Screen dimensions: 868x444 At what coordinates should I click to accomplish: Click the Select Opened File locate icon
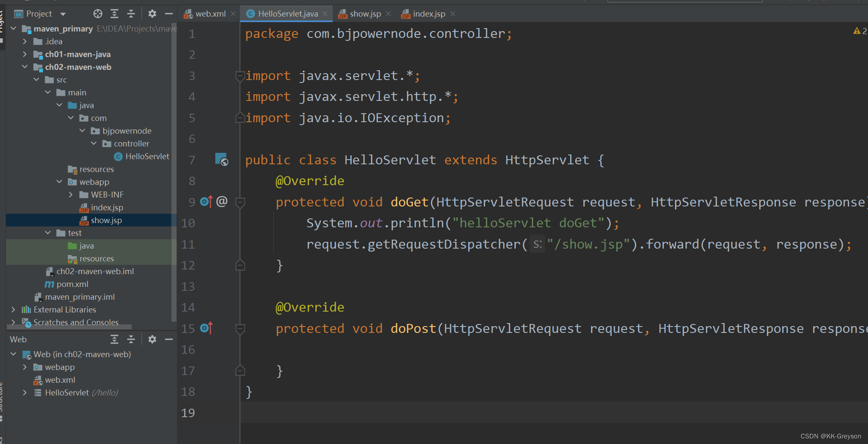point(98,14)
